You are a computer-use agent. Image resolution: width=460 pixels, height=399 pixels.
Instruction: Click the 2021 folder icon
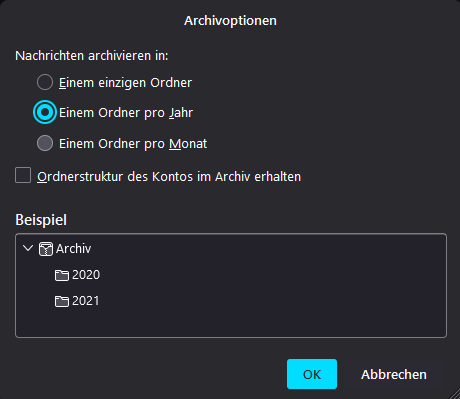(x=62, y=301)
